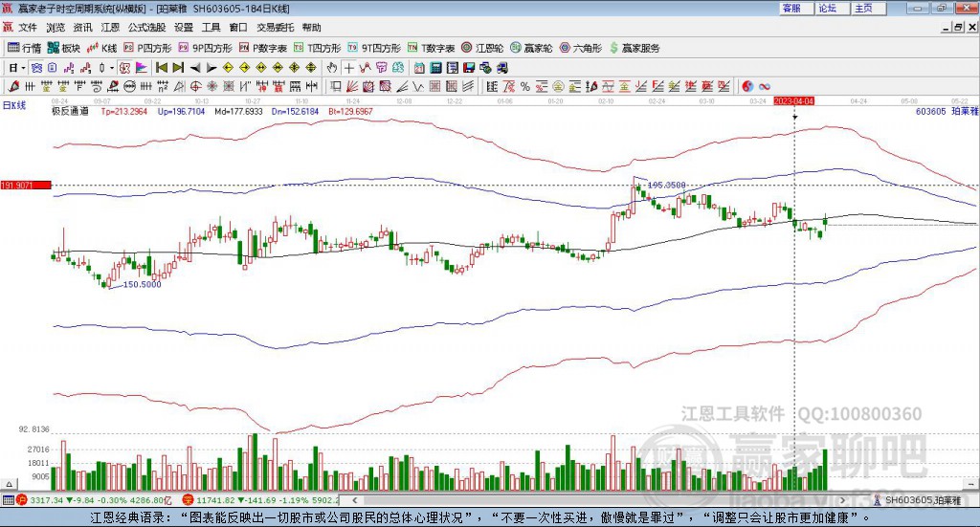Viewport: 980px width, 527px height.
Task: Open the 板块 sector view
Action: 64,48
